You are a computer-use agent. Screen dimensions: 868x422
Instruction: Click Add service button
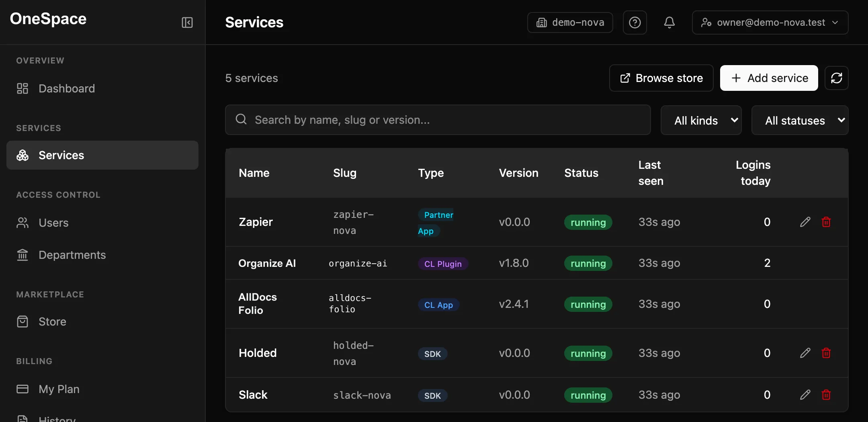769,78
